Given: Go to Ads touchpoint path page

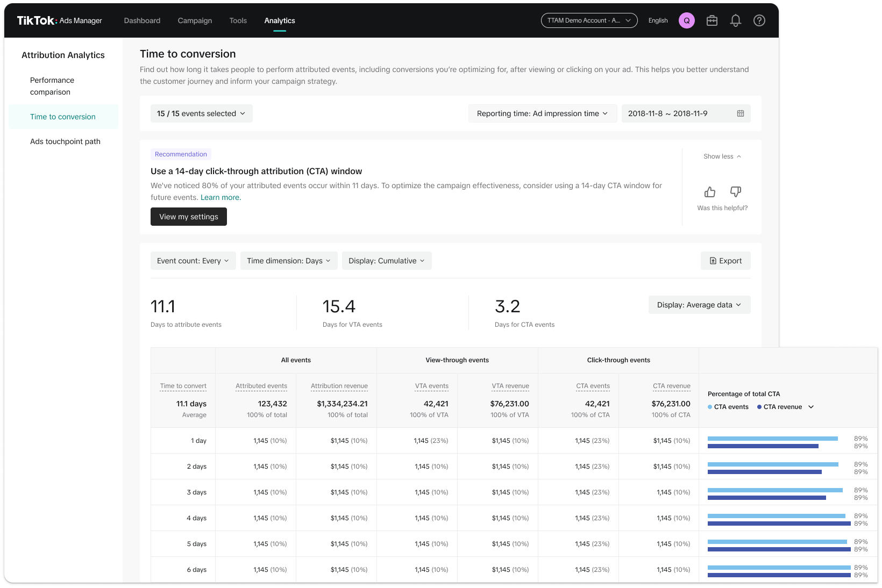Looking at the screenshot, I should (x=65, y=141).
